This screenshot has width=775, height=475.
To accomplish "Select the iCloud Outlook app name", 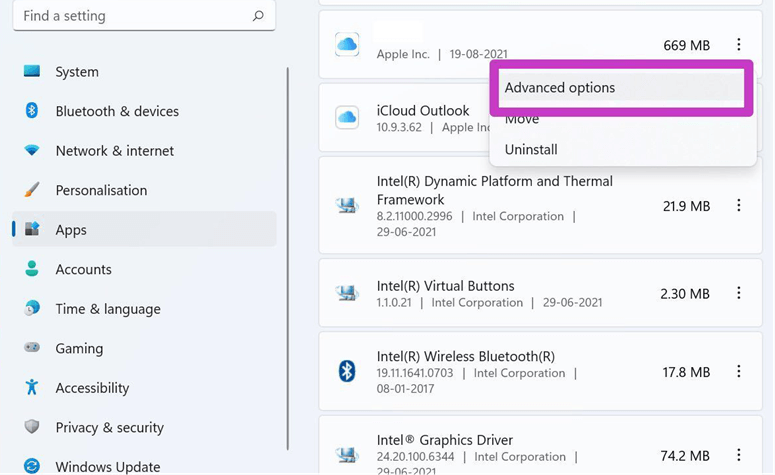I will click(x=423, y=111).
